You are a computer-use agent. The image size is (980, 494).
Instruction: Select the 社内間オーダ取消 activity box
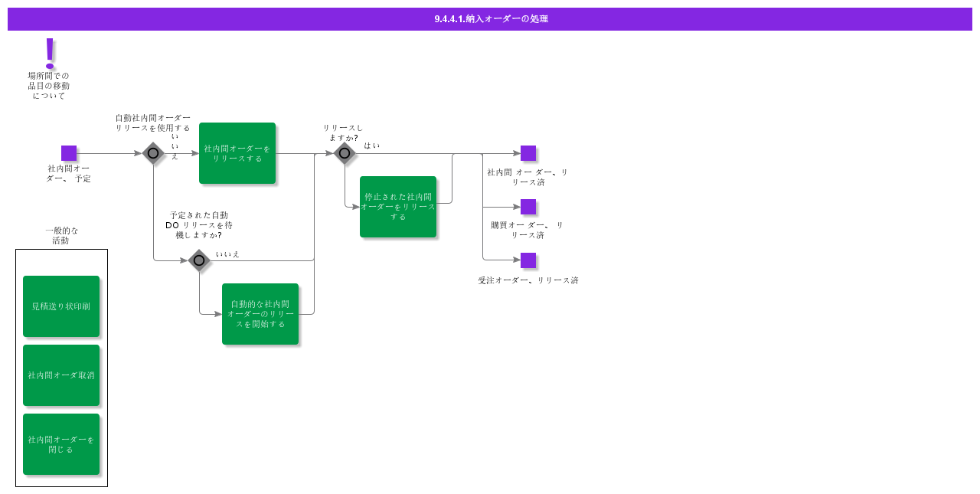(x=61, y=375)
